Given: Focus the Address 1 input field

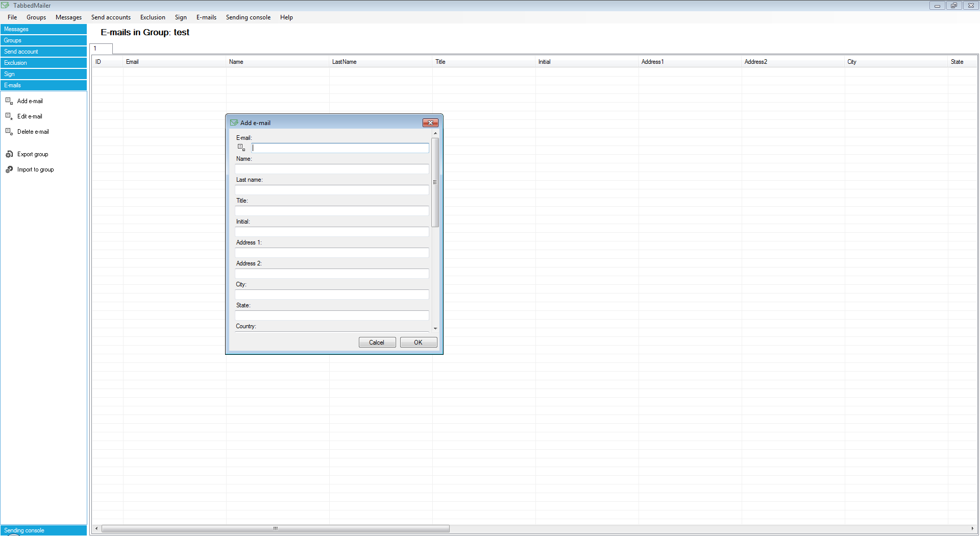Looking at the screenshot, I should point(332,253).
